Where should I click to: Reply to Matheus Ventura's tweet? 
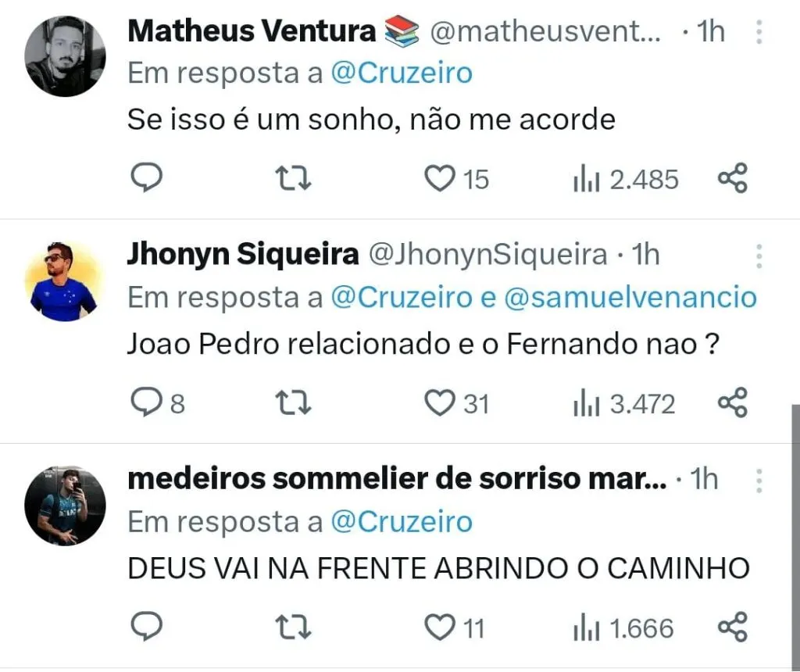[145, 179]
